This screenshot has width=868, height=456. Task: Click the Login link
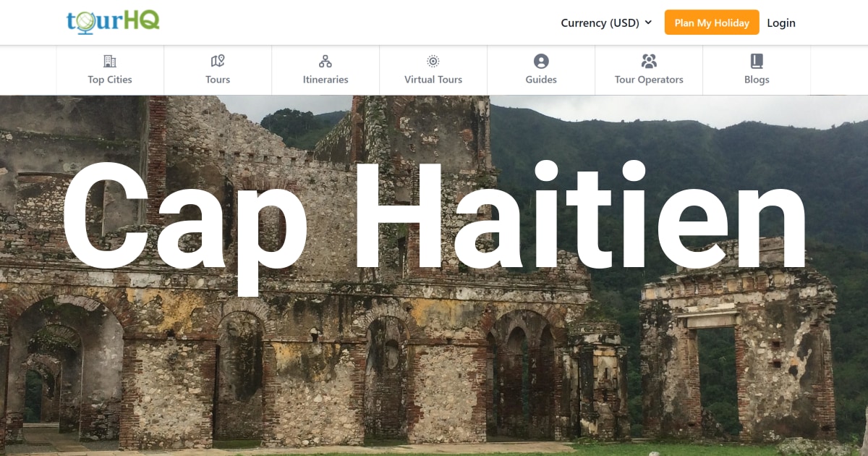[781, 22]
